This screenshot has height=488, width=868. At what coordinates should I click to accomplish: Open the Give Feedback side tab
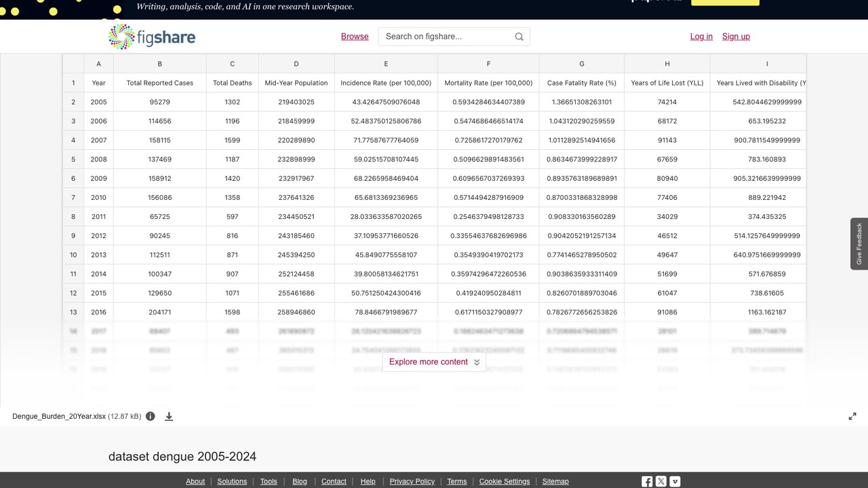pyautogui.click(x=859, y=244)
